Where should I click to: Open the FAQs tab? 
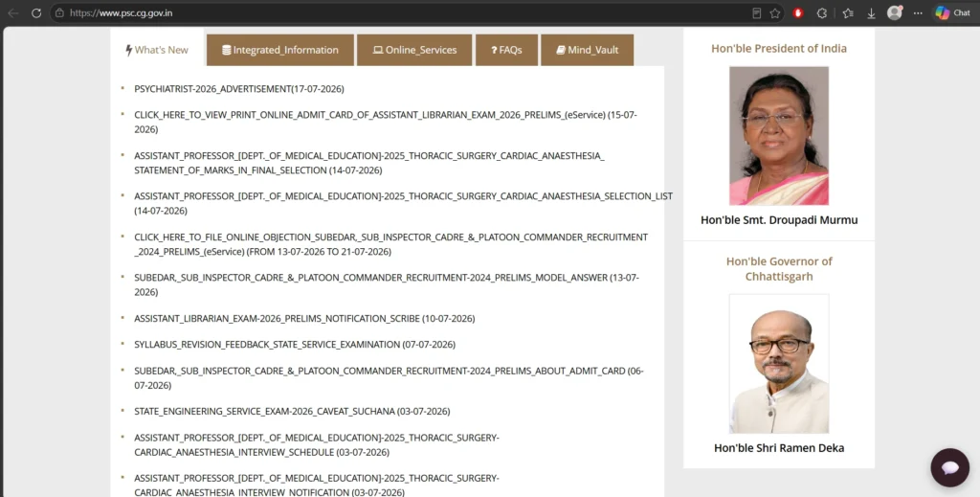pos(506,50)
